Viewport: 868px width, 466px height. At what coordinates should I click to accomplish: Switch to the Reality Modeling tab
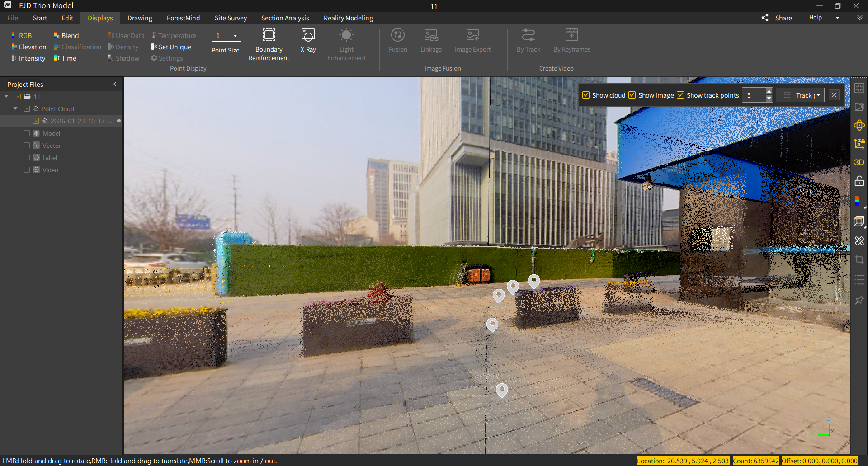tap(348, 18)
